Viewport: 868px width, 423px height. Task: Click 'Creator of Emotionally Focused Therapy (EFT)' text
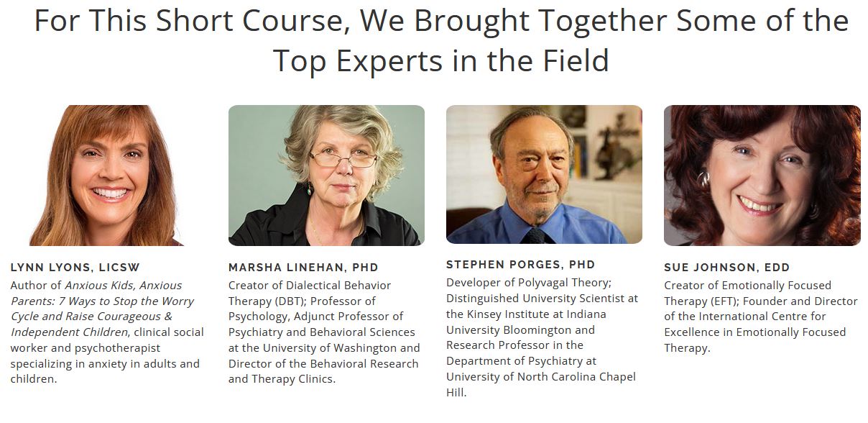click(x=747, y=294)
